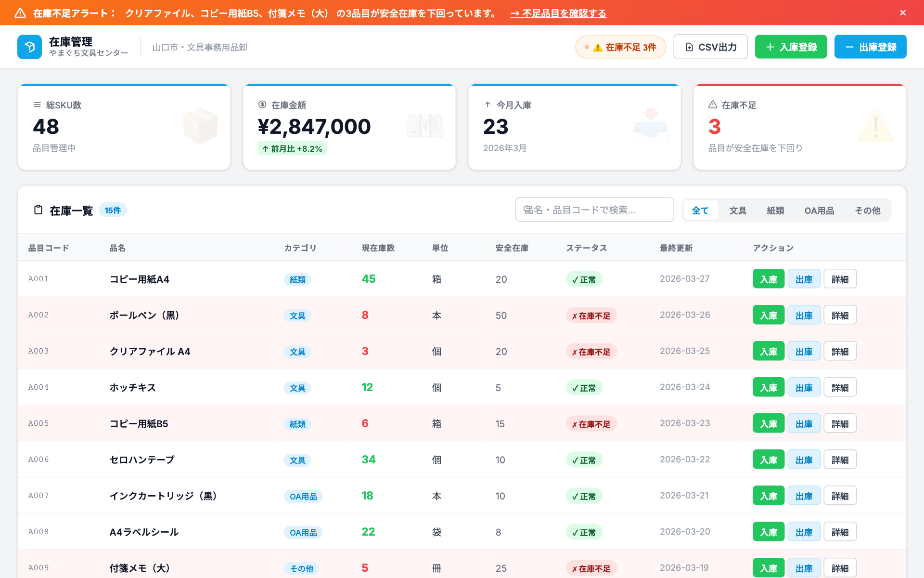Switch to the OA用品 filter tab

(819, 210)
